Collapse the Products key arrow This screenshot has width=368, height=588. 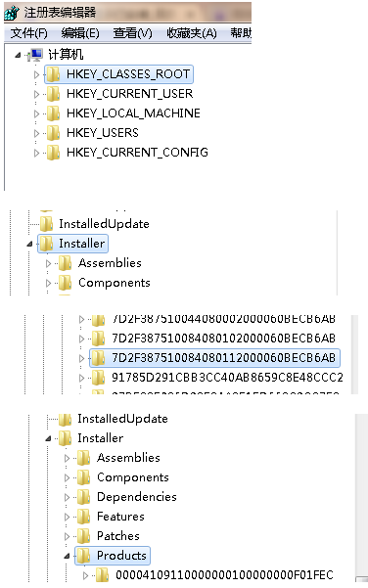click(x=67, y=556)
